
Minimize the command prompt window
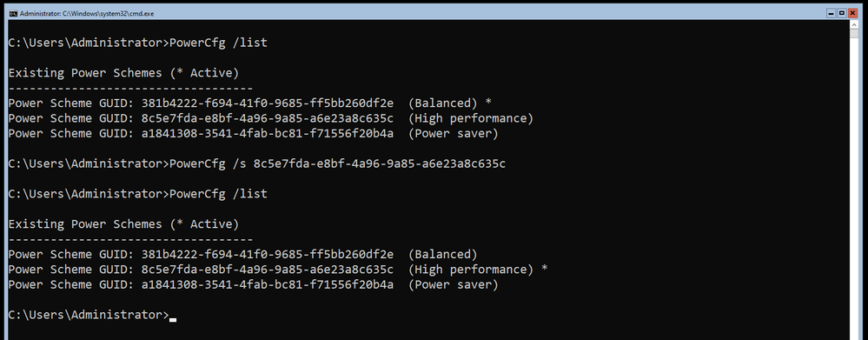[x=832, y=13]
